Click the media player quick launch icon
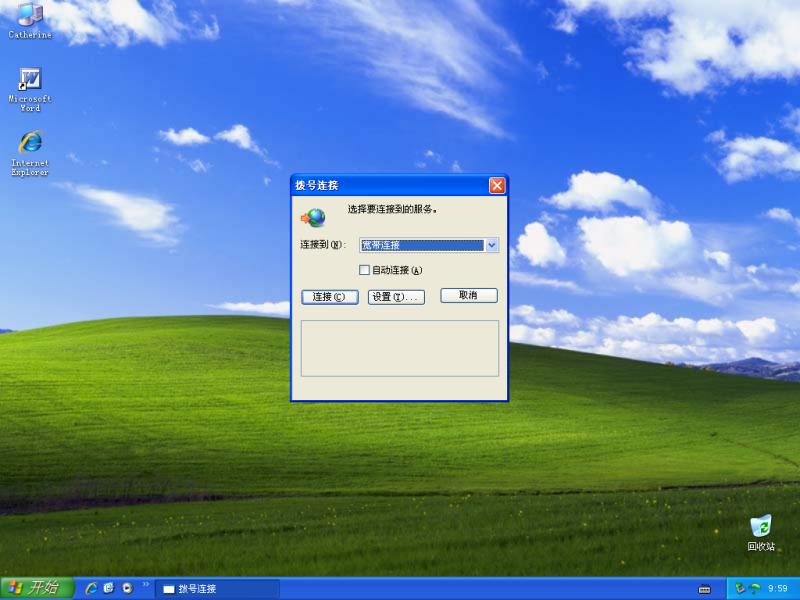This screenshot has width=800, height=600. pyautogui.click(x=127, y=588)
